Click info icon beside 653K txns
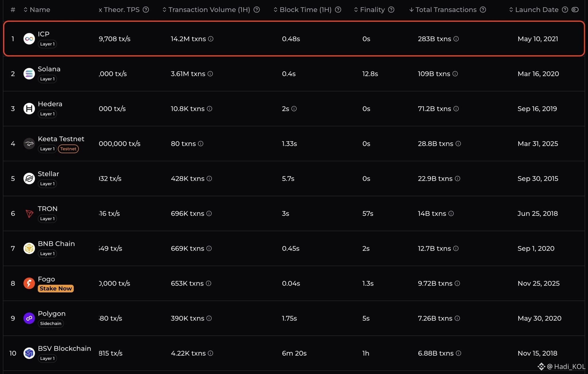This screenshot has width=588, height=374. (208, 283)
